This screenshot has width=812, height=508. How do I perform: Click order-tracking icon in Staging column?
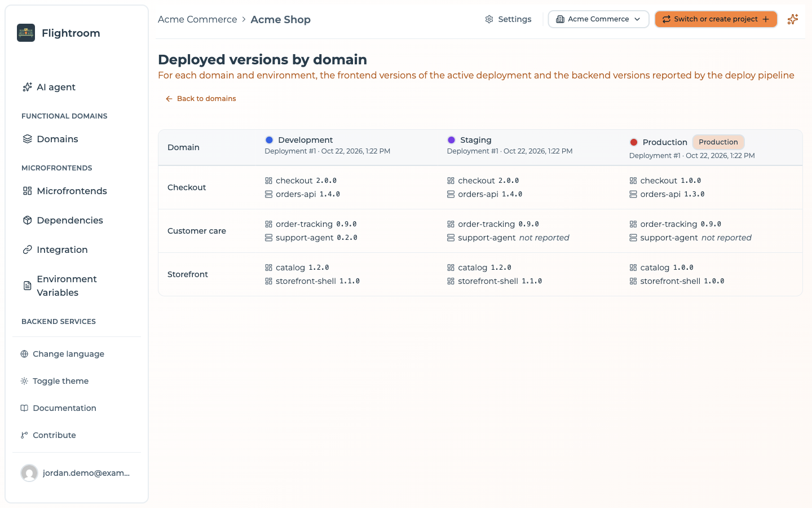(451, 224)
